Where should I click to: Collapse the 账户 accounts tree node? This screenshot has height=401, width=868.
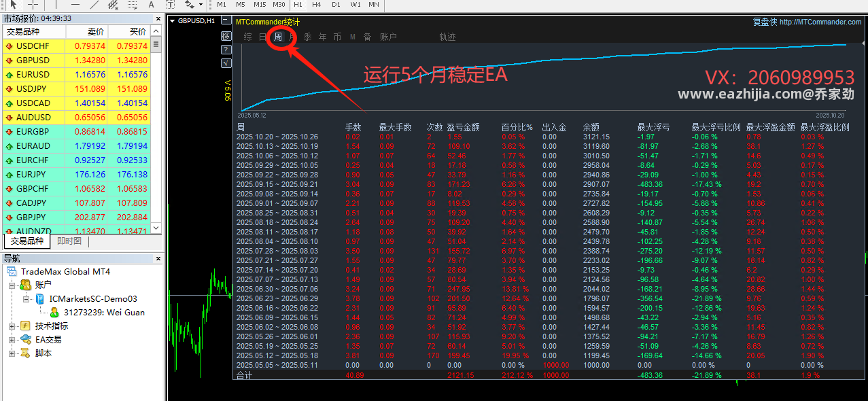point(12,285)
